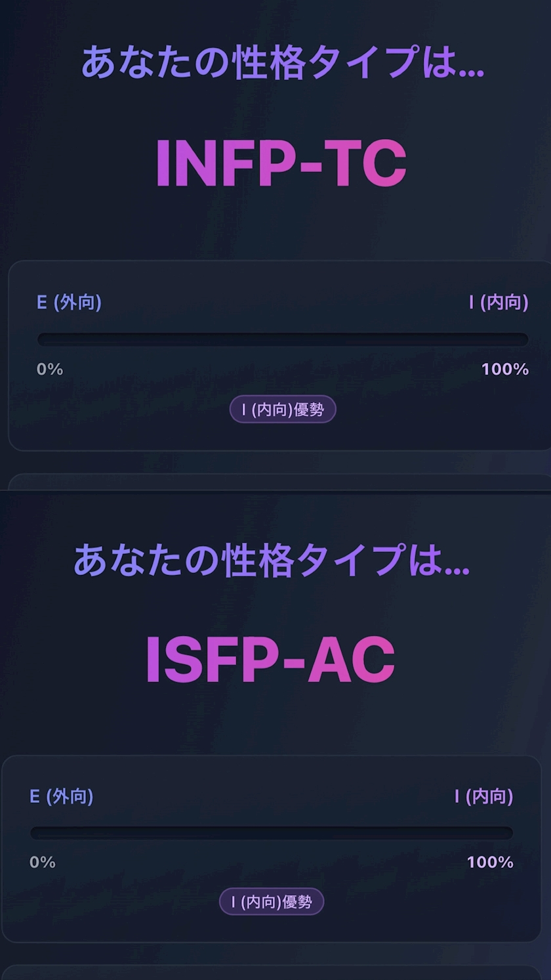Image resolution: width=551 pixels, height=980 pixels.
Task: Click the I (内向)優勢 badge in bottom card
Action: click(272, 901)
